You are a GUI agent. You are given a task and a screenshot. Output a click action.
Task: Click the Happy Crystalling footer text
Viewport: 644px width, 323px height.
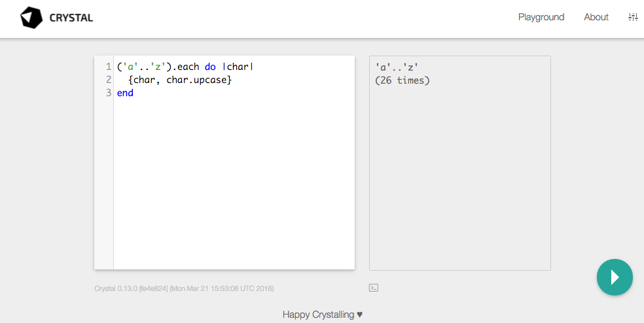click(x=318, y=314)
